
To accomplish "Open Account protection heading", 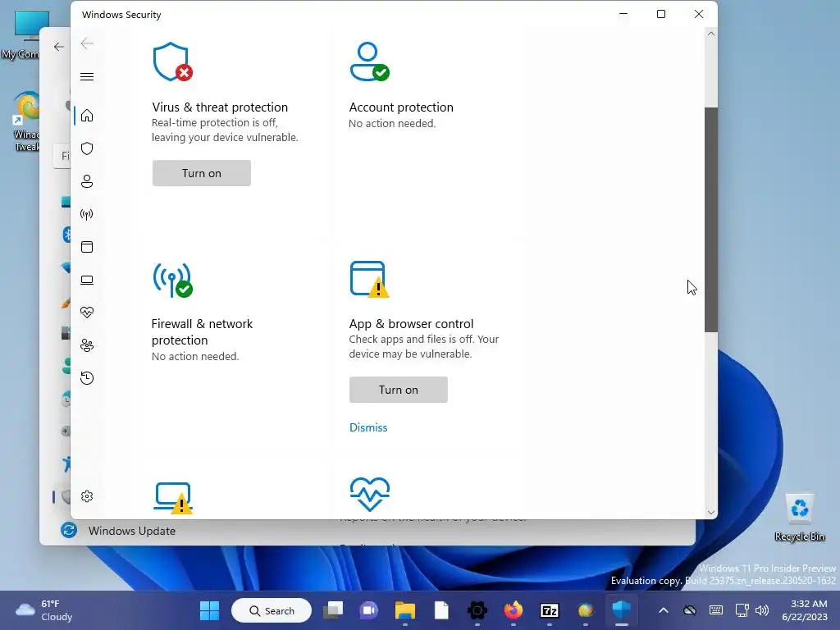I will [x=401, y=107].
